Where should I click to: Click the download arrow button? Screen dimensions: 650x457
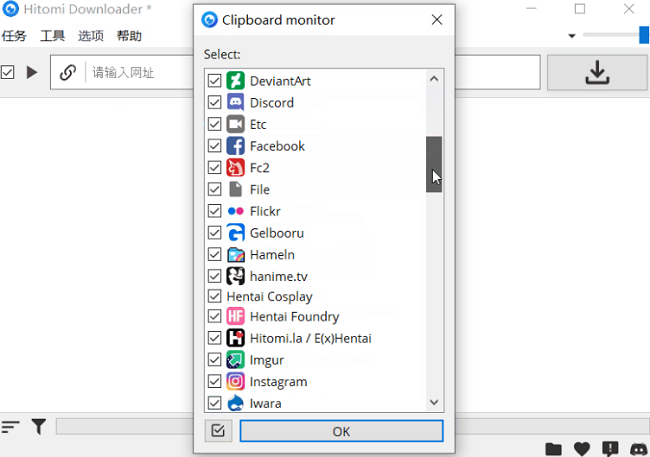click(597, 72)
